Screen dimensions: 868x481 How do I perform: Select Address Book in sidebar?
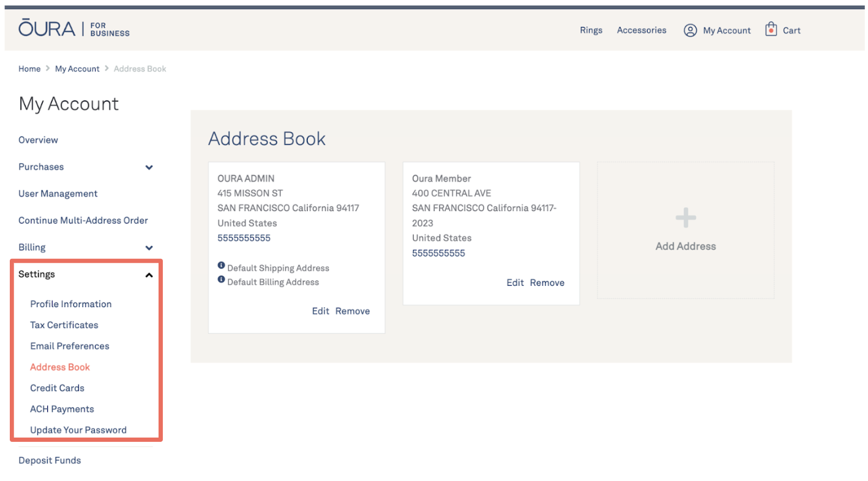(60, 367)
